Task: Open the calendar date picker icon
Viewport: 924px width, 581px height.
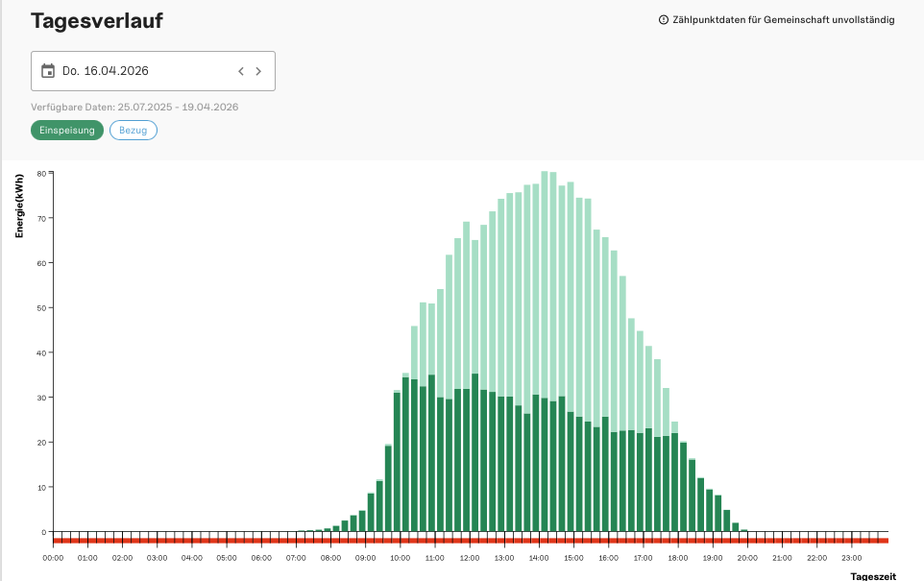Action: (x=48, y=71)
